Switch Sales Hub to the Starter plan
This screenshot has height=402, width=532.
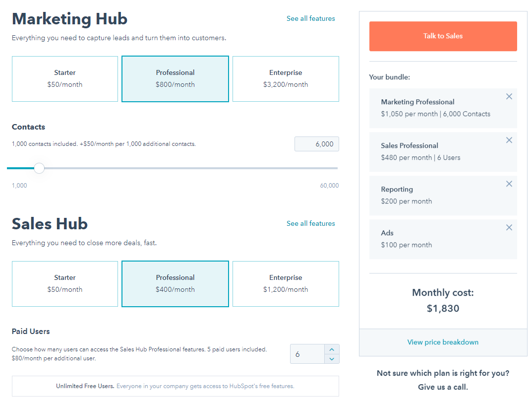coord(64,283)
